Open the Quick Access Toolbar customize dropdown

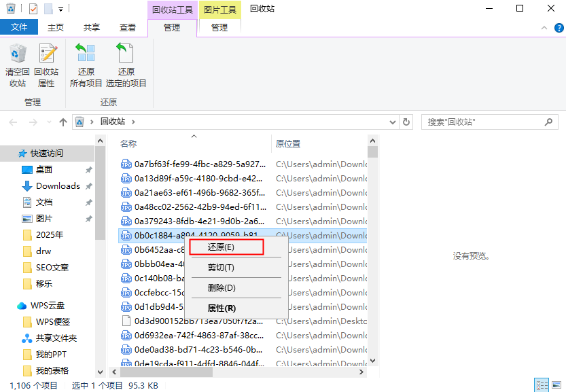point(61,9)
